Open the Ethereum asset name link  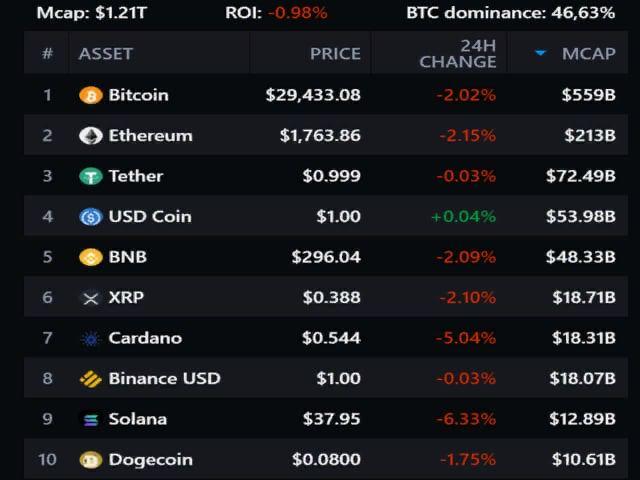pyautogui.click(x=150, y=136)
